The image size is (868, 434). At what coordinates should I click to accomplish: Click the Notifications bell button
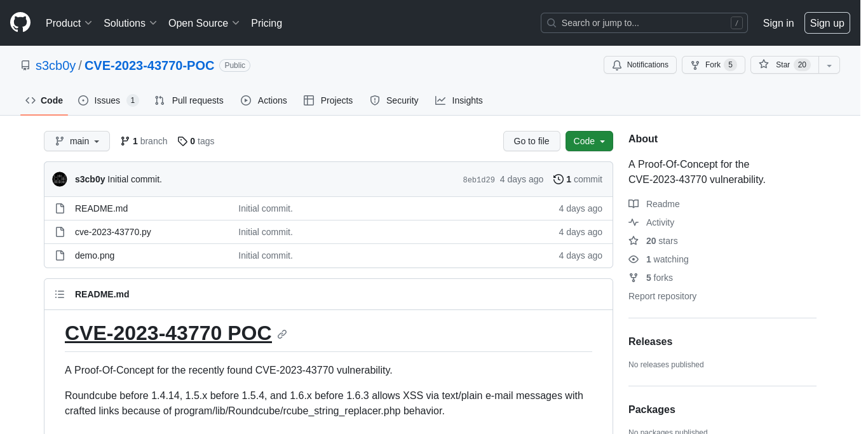coord(640,65)
